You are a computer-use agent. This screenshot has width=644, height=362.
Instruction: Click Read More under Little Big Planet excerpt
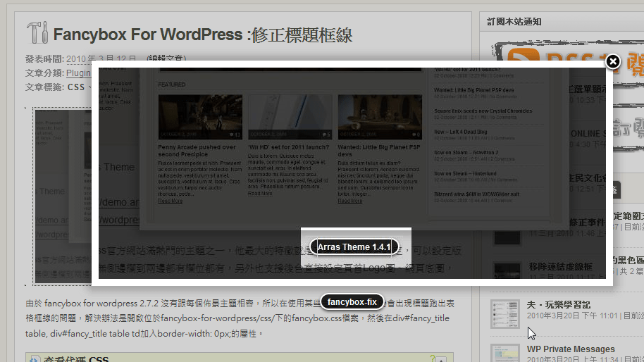coord(350,201)
